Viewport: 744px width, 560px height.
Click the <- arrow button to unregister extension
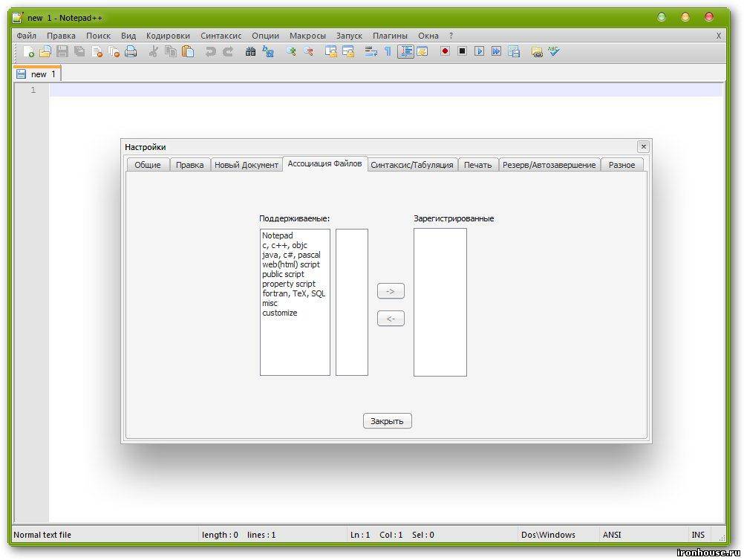click(391, 319)
